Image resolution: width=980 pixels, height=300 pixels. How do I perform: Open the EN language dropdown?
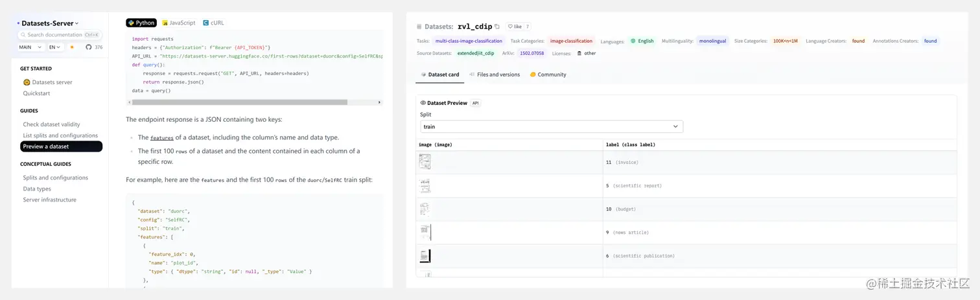(x=54, y=47)
